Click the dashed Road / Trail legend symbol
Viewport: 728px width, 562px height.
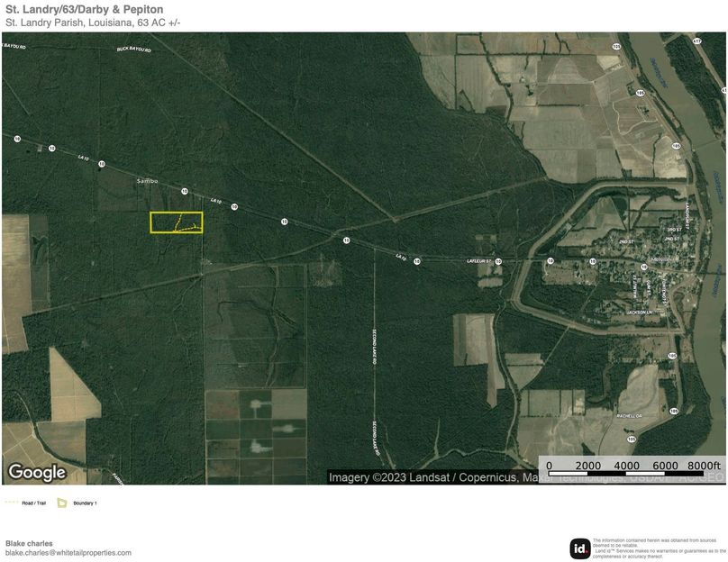click(12, 503)
